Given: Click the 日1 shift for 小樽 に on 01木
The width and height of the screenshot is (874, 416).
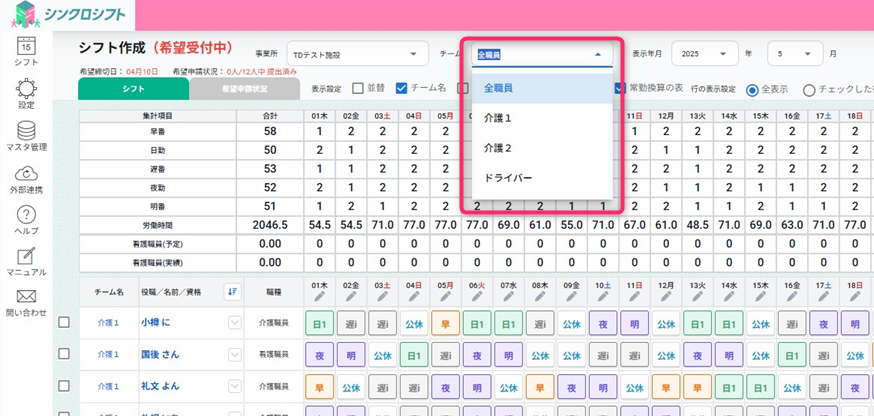Looking at the screenshot, I should pos(319,323).
